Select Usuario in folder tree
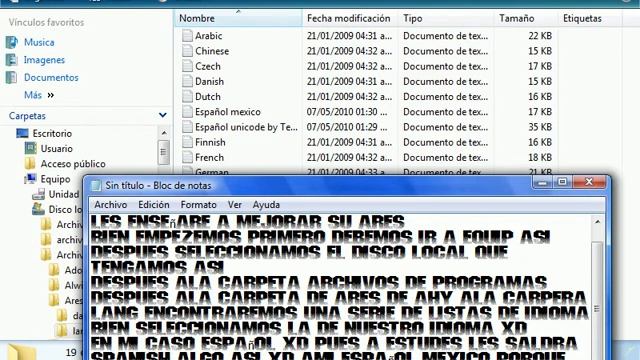640x360 pixels. [x=56, y=149]
